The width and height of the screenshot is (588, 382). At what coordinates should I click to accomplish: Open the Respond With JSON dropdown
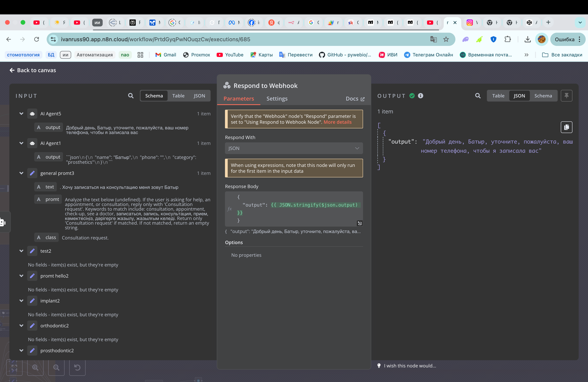(294, 148)
